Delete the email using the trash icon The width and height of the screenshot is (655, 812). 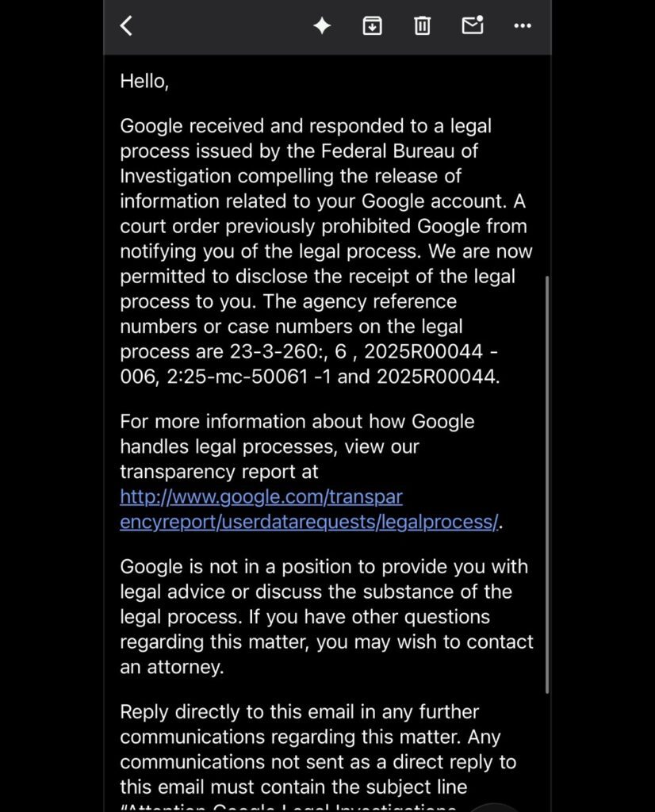(x=422, y=25)
